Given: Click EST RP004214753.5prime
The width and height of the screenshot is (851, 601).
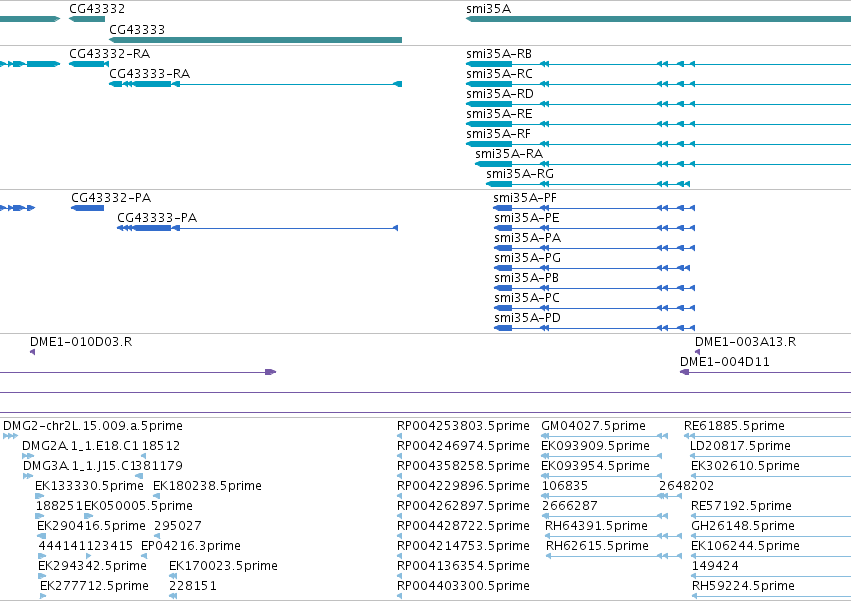Looking at the screenshot, I should (x=463, y=546).
